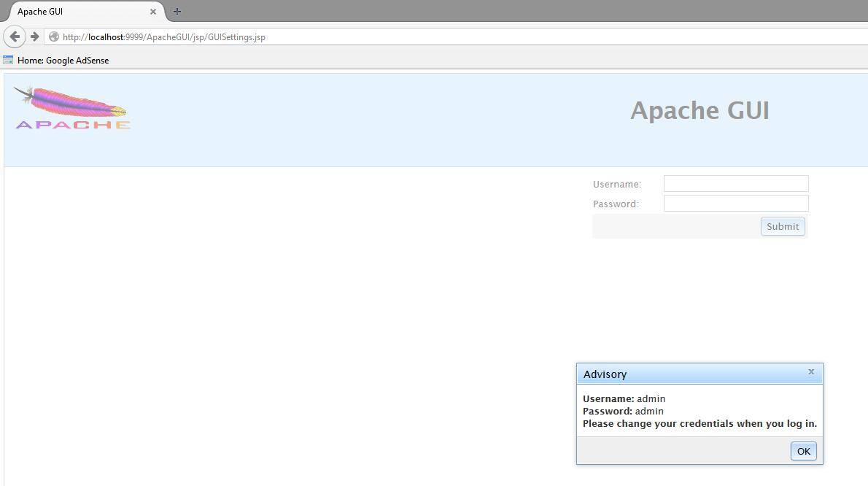
Task: Dismiss Advisory dialog with OK button
Action: (803, 451)
